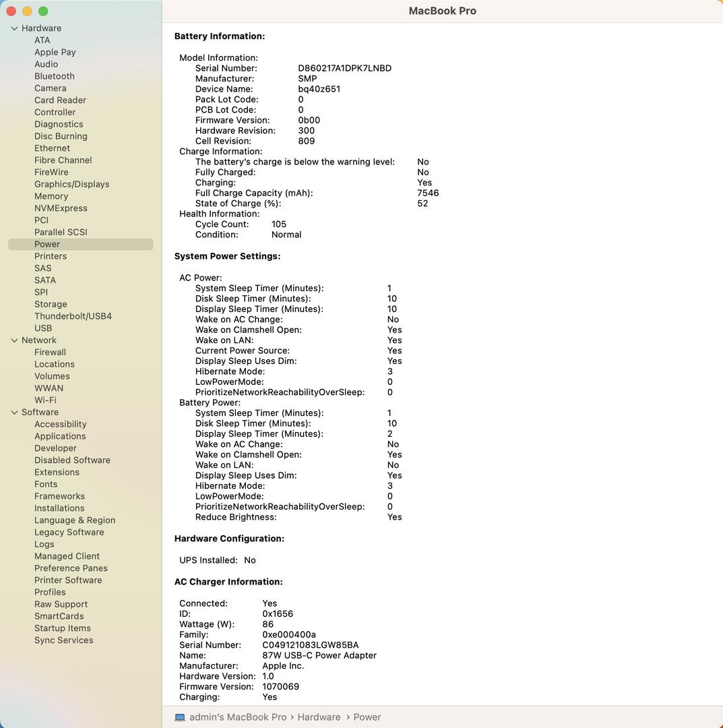Select Controller in the sidebar

pyautogui.click(x=55, y=113)
